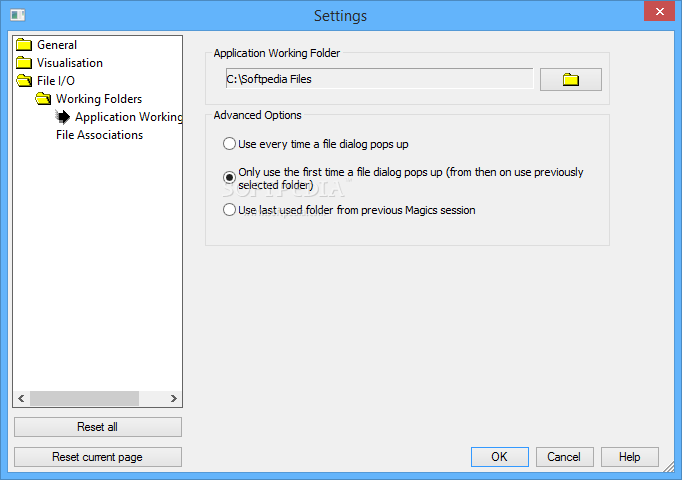Select File Associations in the tree
This screenshot has height=480, width=682.
100,135
